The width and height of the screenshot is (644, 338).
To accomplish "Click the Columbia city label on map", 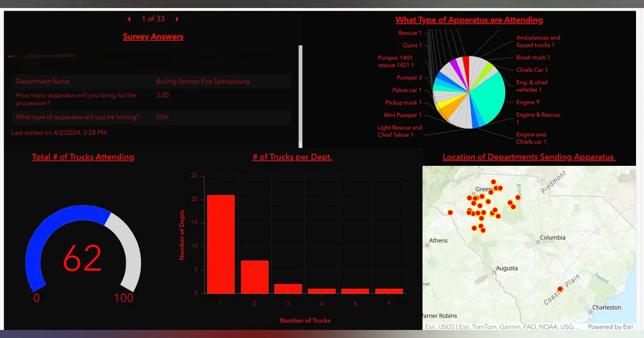I will [552, 238].
